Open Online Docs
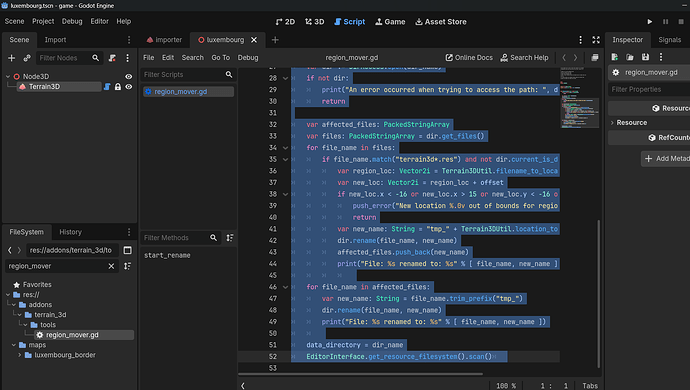The width and height of the screenshot is (690, 390). point(469,58)
